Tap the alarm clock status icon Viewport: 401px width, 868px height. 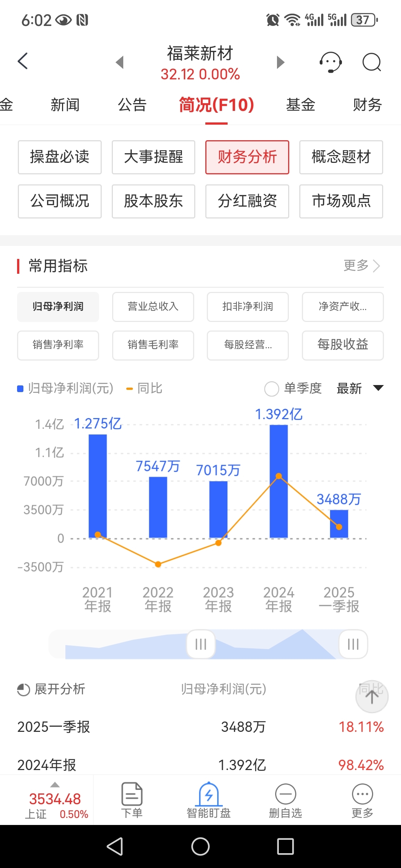click(273, 20)
